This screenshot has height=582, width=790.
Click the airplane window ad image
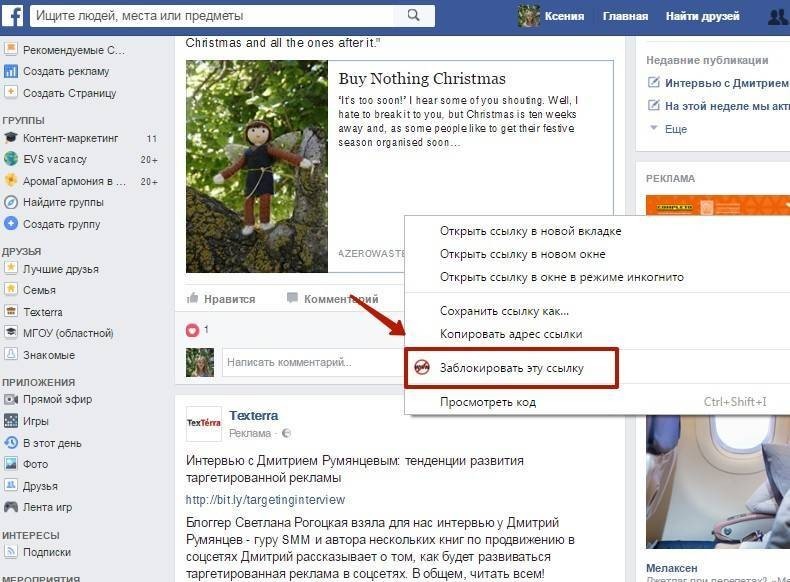point(718,482)
